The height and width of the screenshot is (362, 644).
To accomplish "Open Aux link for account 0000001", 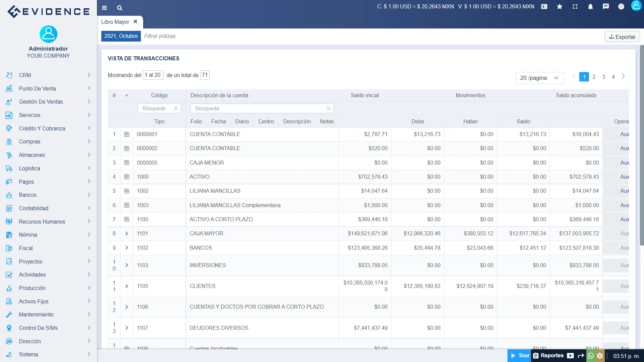I will tap(624, 134).
